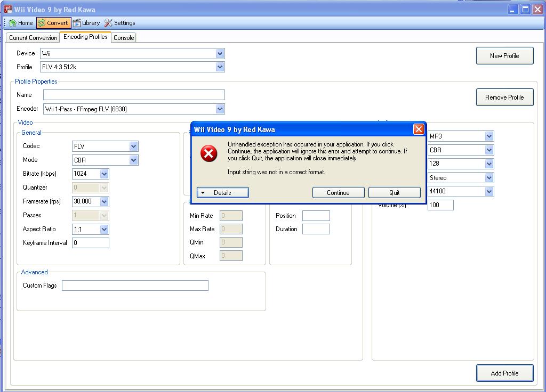Screen dimensions: 546x392
Task: Click the 'Framerate (fps)' label
Action: coord(42,201)
